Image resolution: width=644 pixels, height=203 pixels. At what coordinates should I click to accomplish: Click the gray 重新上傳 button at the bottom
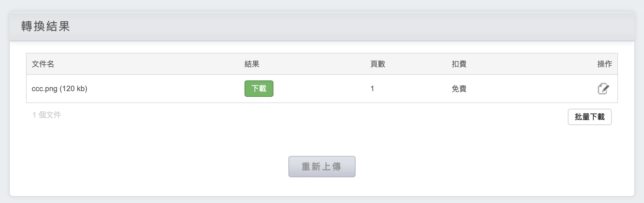pyautogui.click(x=322, y=167)
